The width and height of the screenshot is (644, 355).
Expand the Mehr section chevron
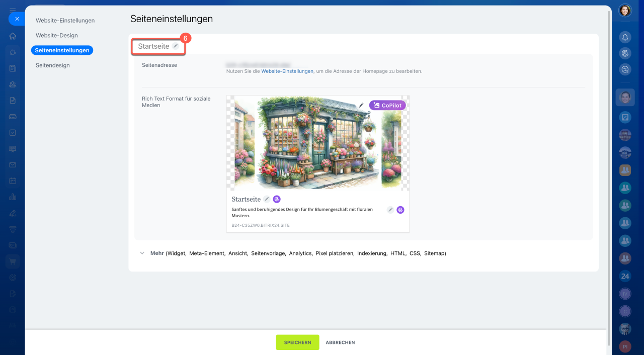pos(142,253)
